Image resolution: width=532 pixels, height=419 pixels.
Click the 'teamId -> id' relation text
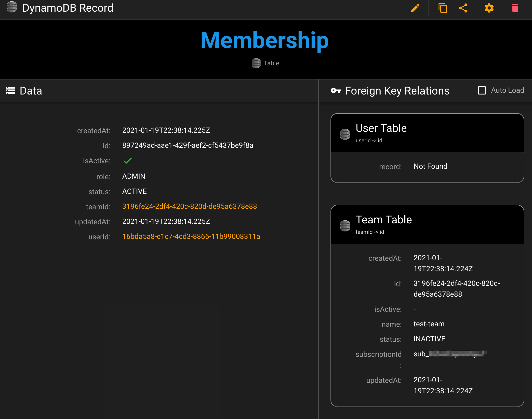370,232
